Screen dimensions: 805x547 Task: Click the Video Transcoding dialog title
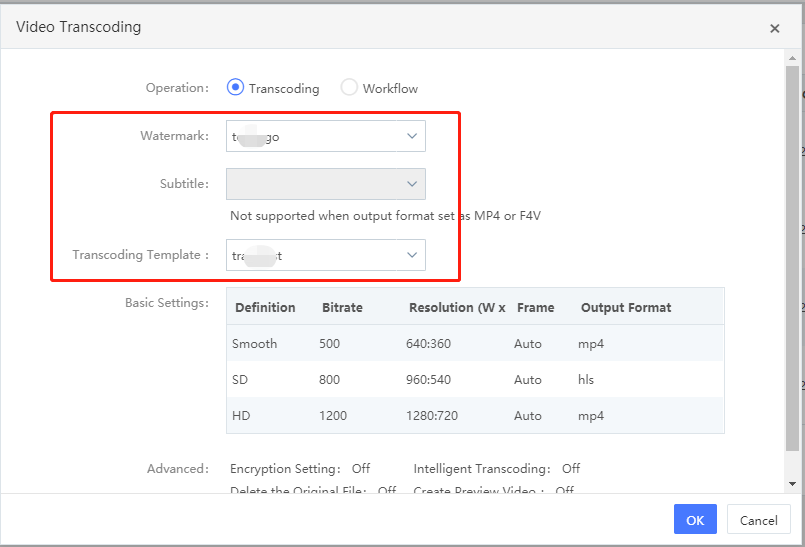click(79, 27)
